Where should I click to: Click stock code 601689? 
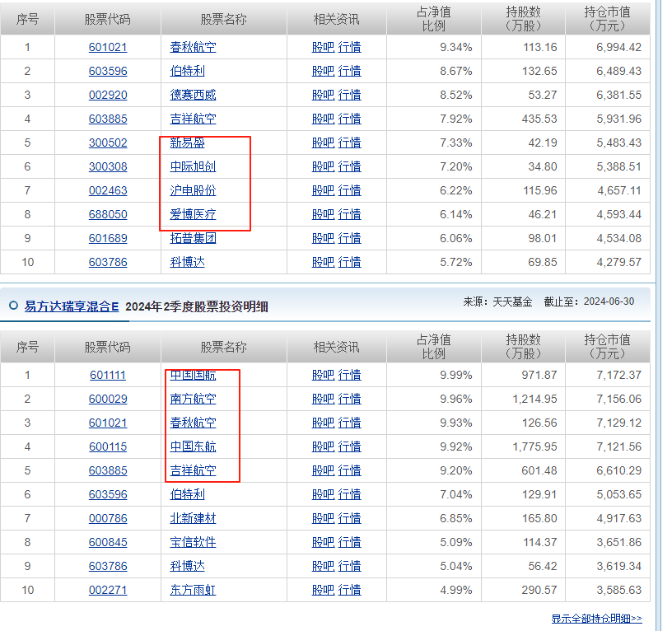pos(108,238)
